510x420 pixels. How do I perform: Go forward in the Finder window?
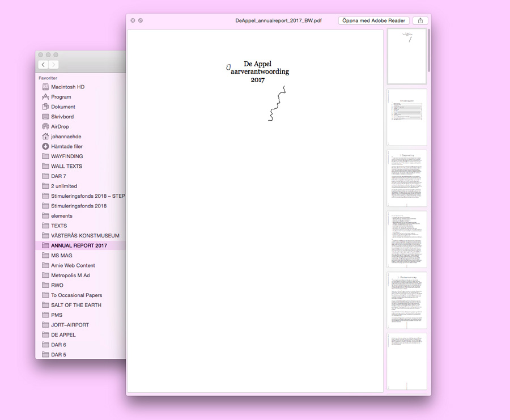coord(54,65)
